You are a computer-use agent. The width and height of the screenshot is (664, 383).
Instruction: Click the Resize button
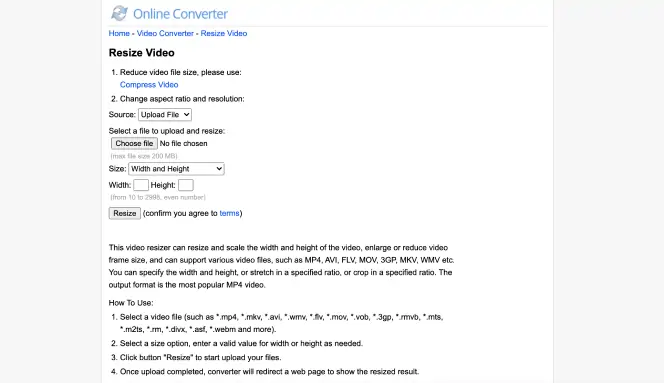pos(124,213)
